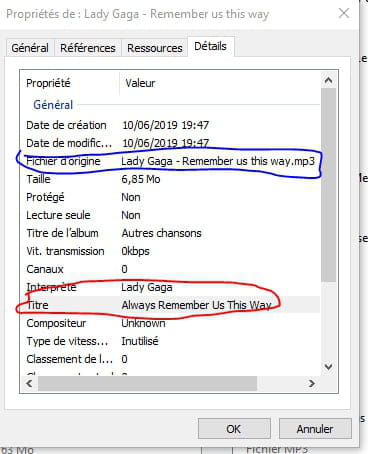
Task: Open the Ressources tab
Action: pos(155,48)
